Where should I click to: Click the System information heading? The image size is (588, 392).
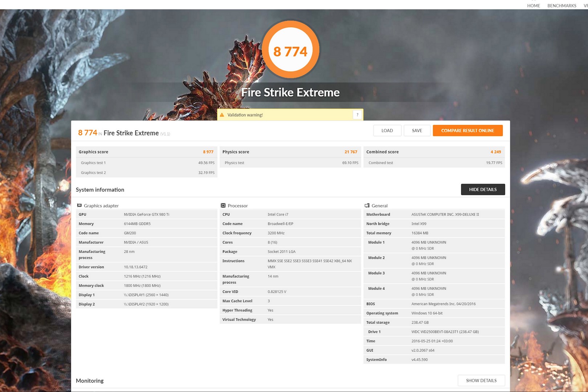pyautogui.click(x=100, y=190)
